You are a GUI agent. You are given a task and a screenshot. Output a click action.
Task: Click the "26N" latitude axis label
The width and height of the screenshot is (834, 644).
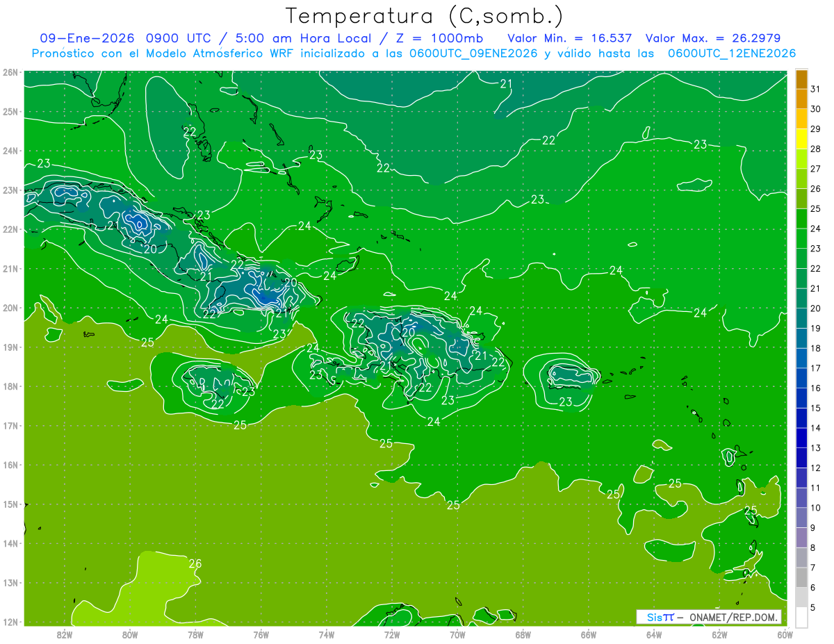coord(10,72)
